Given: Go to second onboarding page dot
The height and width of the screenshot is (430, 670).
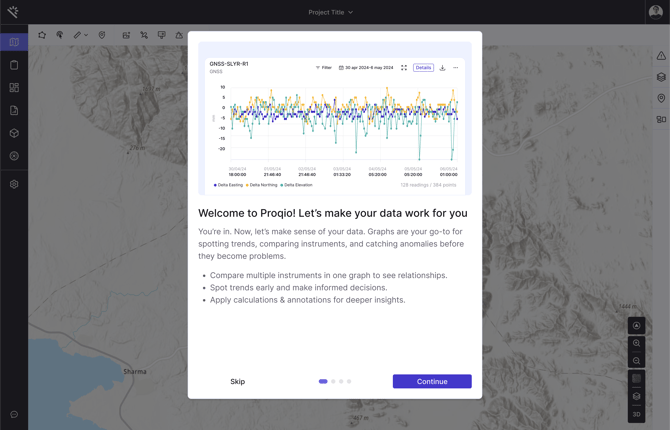Looking at the screenshot, I should pos(333,381).
